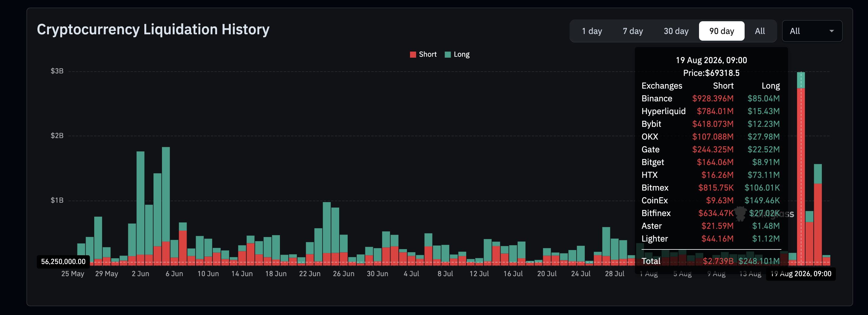Click Hyperliquid short value $784.01M
Viewport: 868px width, 315px height.
pos(715,111)
